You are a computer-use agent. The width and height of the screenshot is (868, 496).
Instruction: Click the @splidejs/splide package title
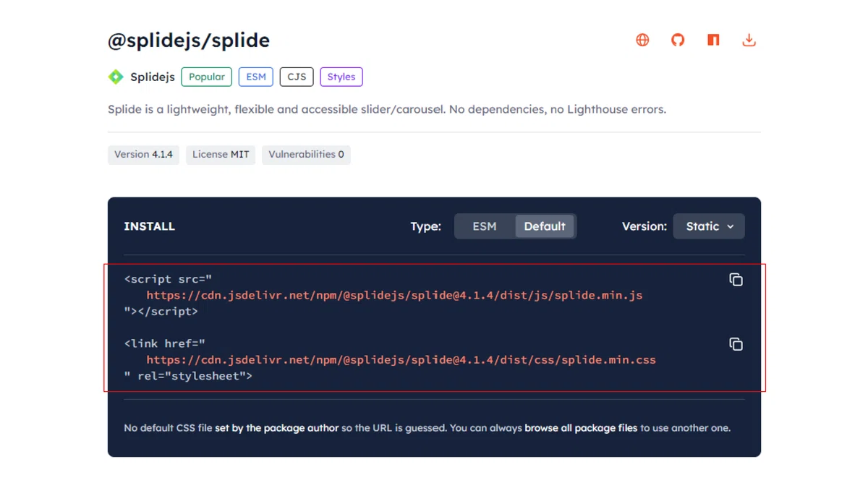click(189, 40)
